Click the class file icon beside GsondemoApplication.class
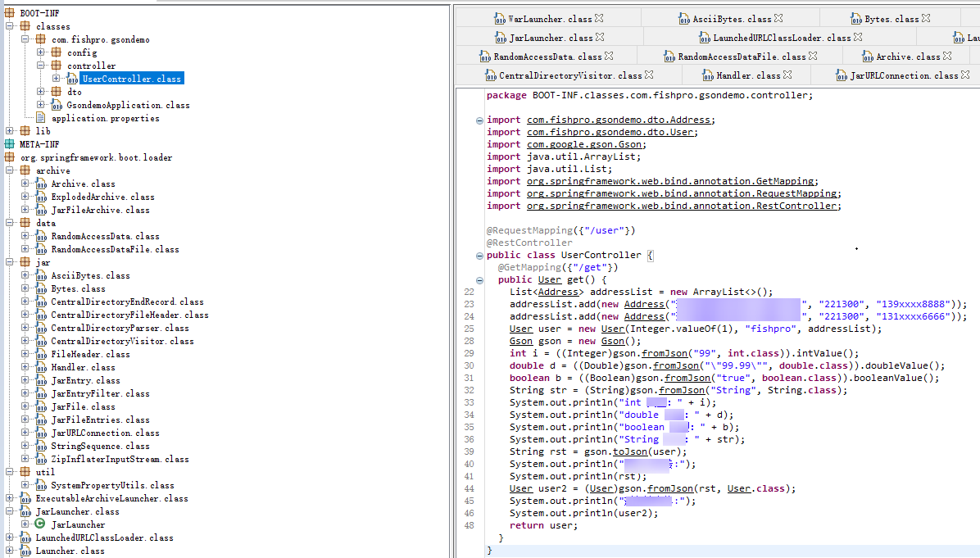The image size is (980, 558). tap(57, 105)
